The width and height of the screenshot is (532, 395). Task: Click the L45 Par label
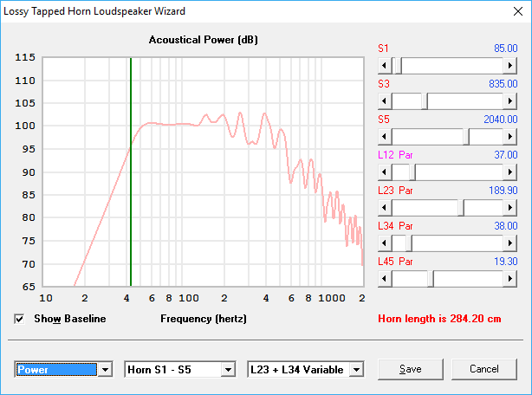point(395,262)
